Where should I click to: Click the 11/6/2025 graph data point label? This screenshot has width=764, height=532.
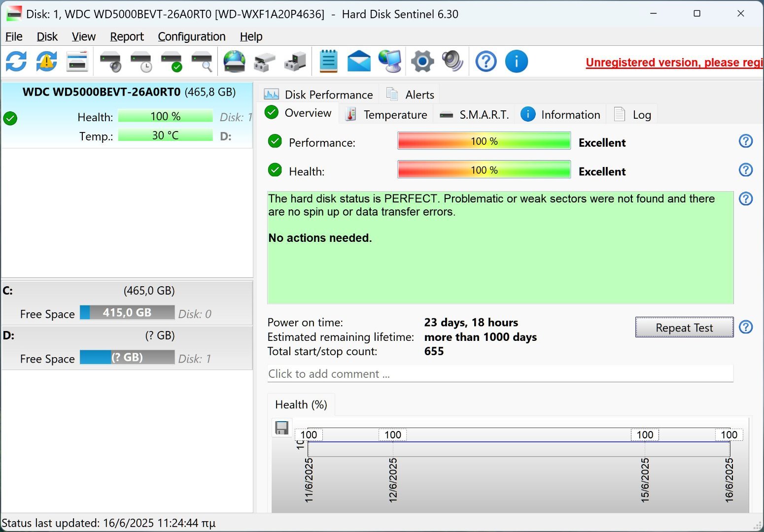click(x=309, y=480)
